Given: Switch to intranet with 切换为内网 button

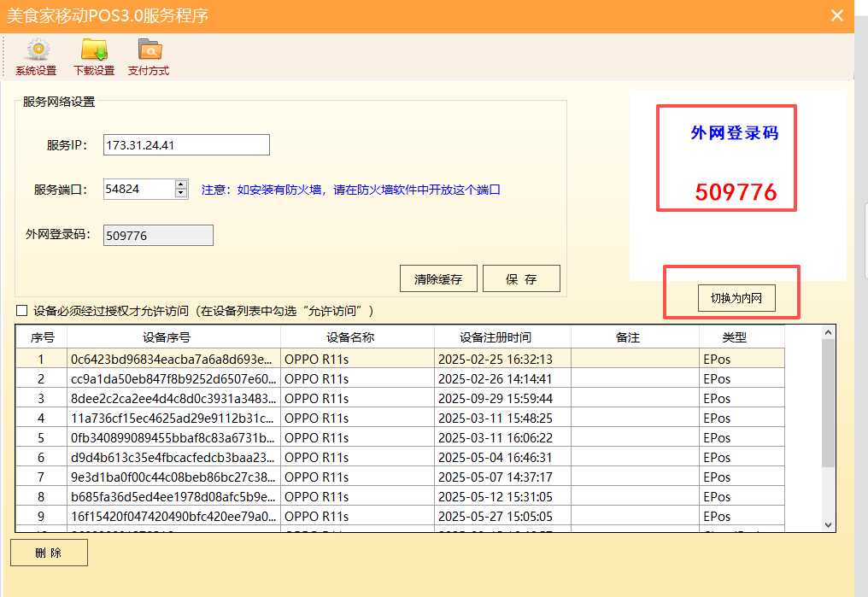Looking at the screenshot, I should click(x=736, y=299).
